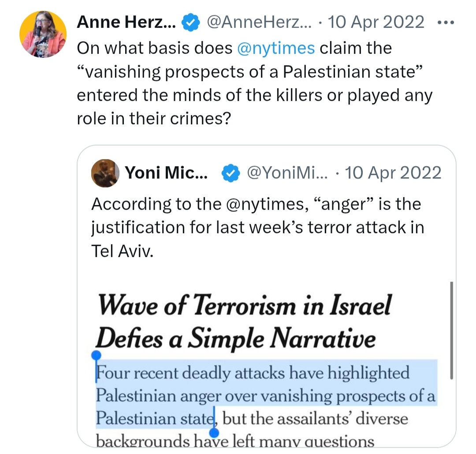
Task: Open the three-dot more options menu
Action: click(446, 22)
